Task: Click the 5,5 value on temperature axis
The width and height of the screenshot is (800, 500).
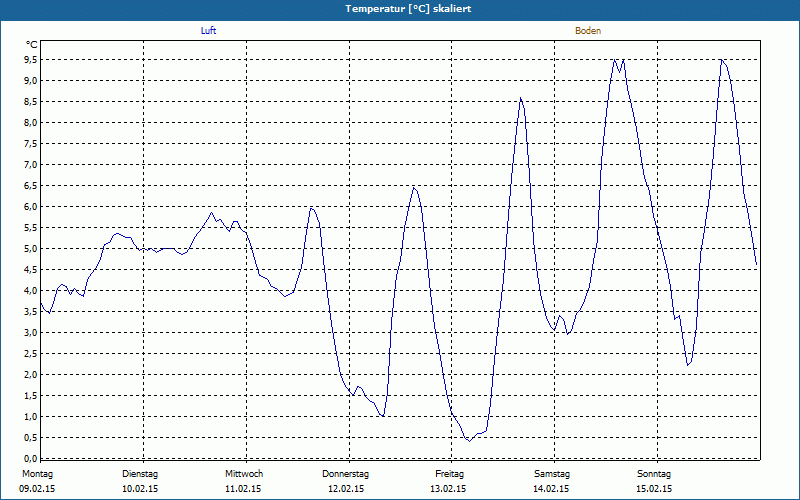Action: pos(30,228)
